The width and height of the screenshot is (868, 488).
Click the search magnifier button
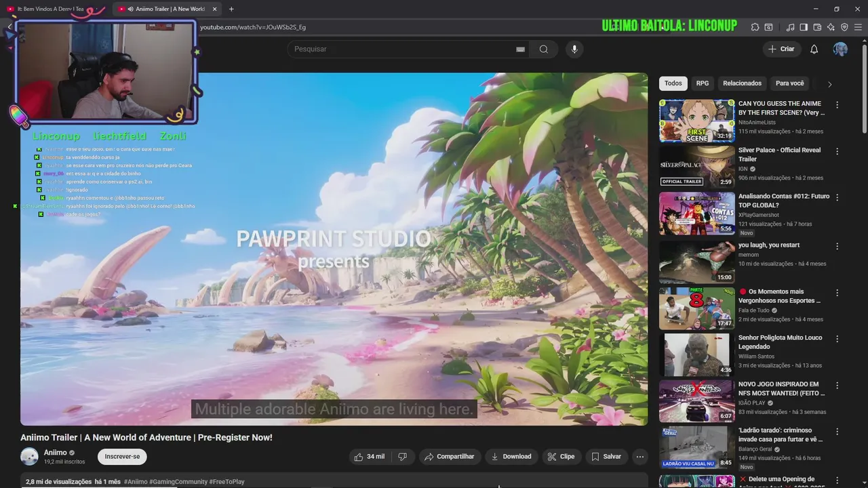click(x=543, y=49)
